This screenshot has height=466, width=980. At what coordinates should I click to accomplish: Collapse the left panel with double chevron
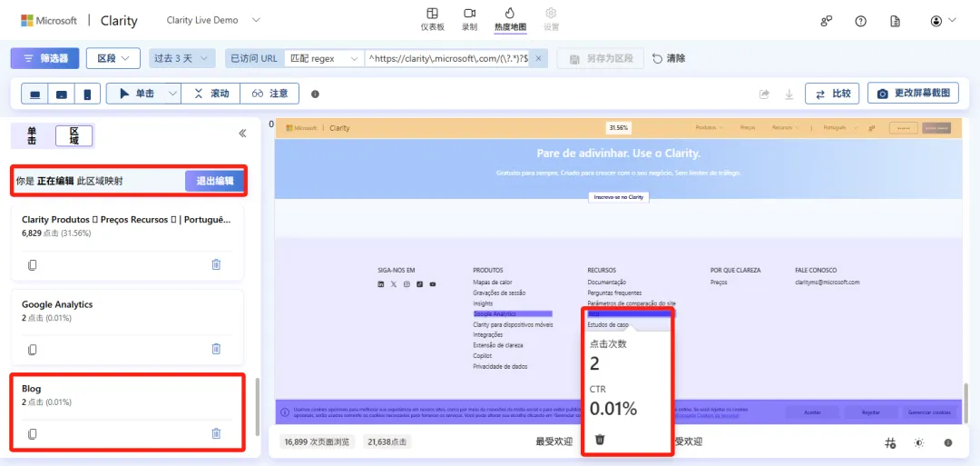tap(242, 134)
